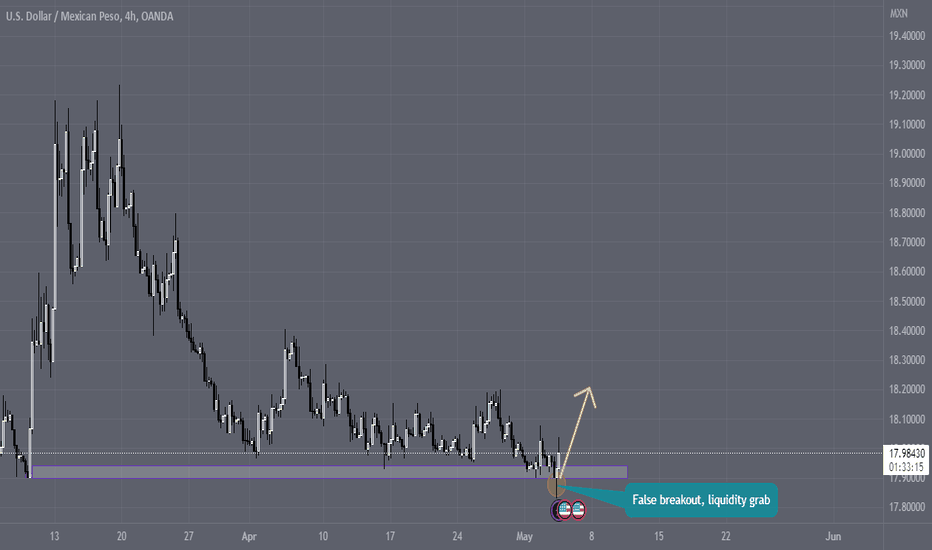The image size is (932, 550).
Task: Click the '20' date label on time axis
Action: click(121, 536)
